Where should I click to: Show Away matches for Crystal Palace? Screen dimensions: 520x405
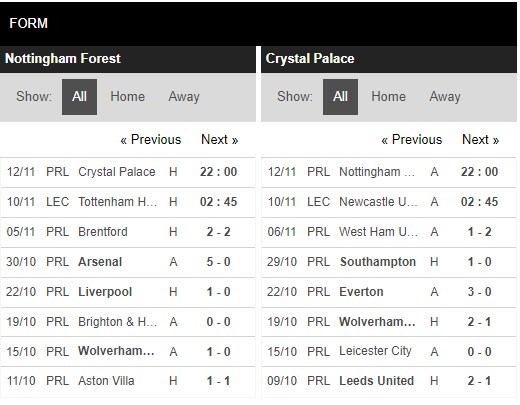[x=445, y=97]
